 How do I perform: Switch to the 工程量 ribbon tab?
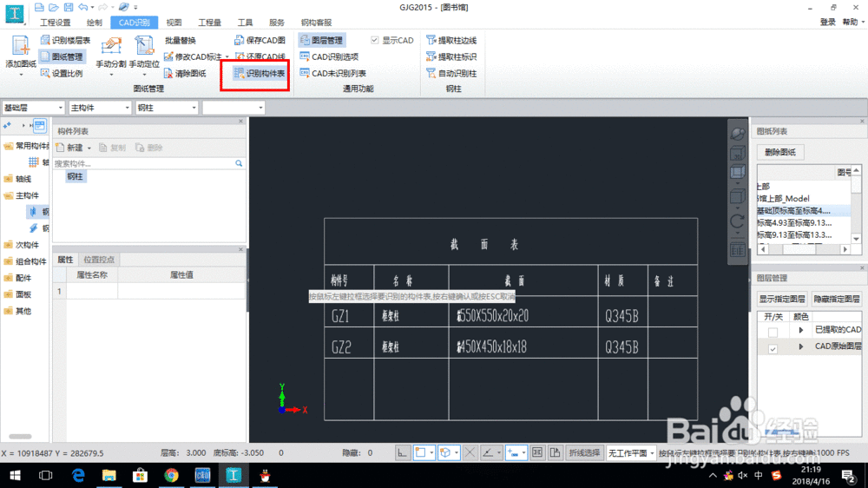[209, 22]
